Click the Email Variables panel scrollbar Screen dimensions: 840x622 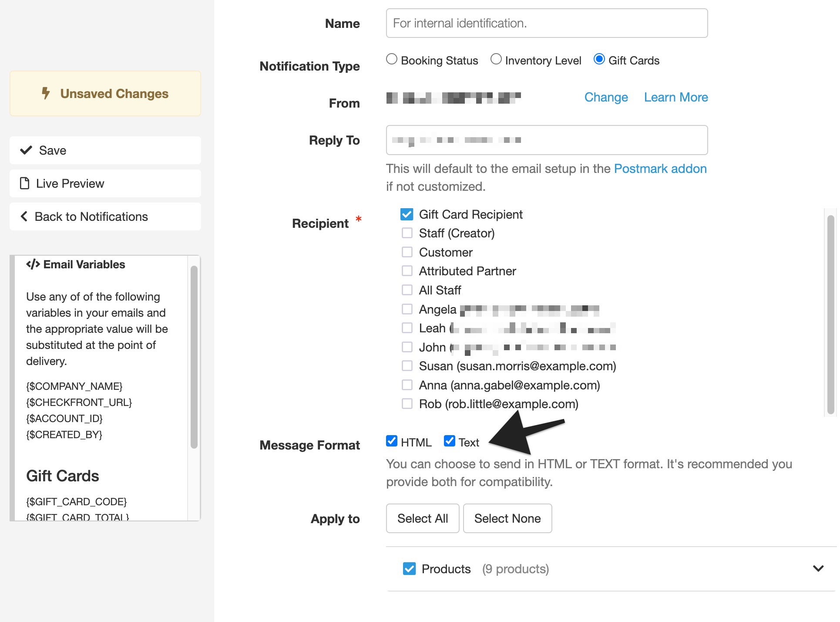coord(194,357)
